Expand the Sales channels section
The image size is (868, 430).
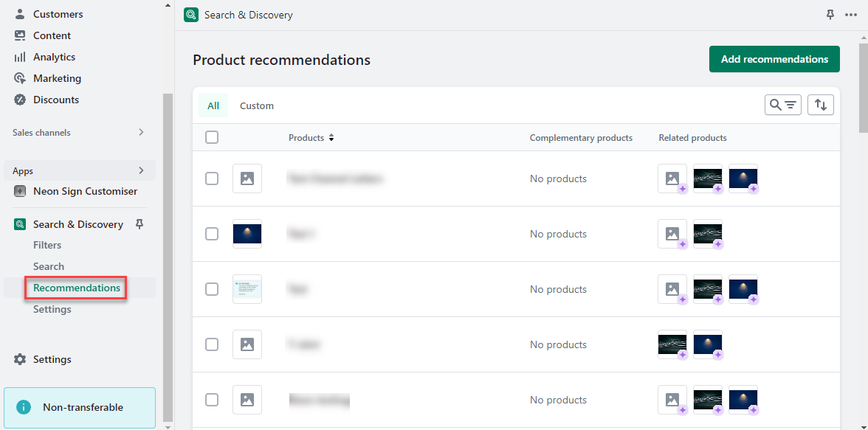(x=141, y=133)
